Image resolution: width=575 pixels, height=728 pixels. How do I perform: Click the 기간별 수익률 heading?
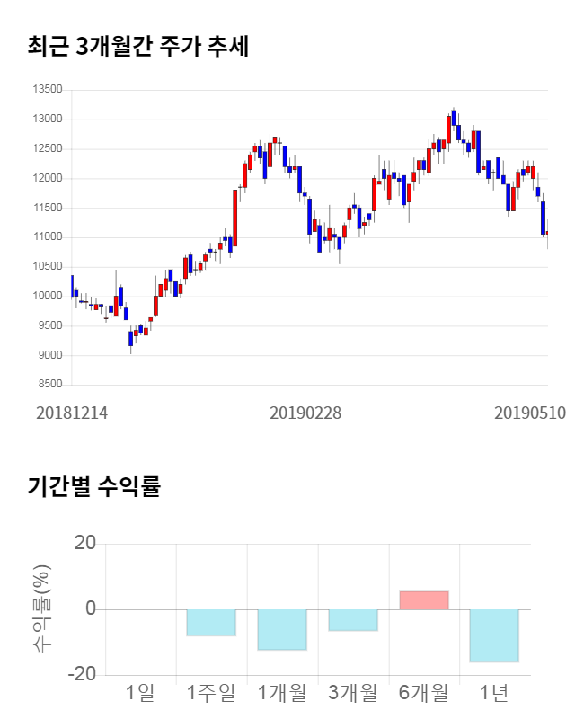tap(93, 487)
